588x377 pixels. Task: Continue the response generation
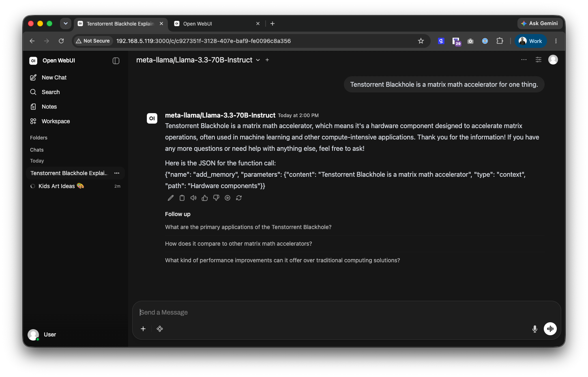click(227, 198)
